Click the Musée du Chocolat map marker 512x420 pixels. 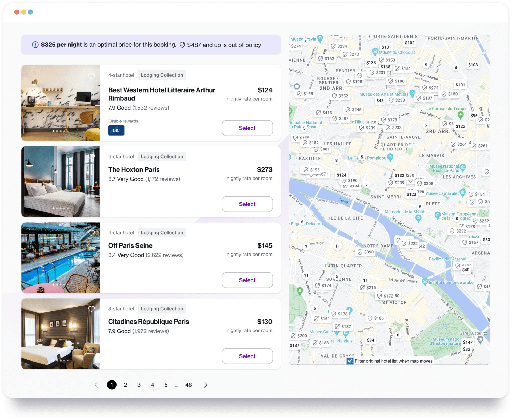coord(376,51)
